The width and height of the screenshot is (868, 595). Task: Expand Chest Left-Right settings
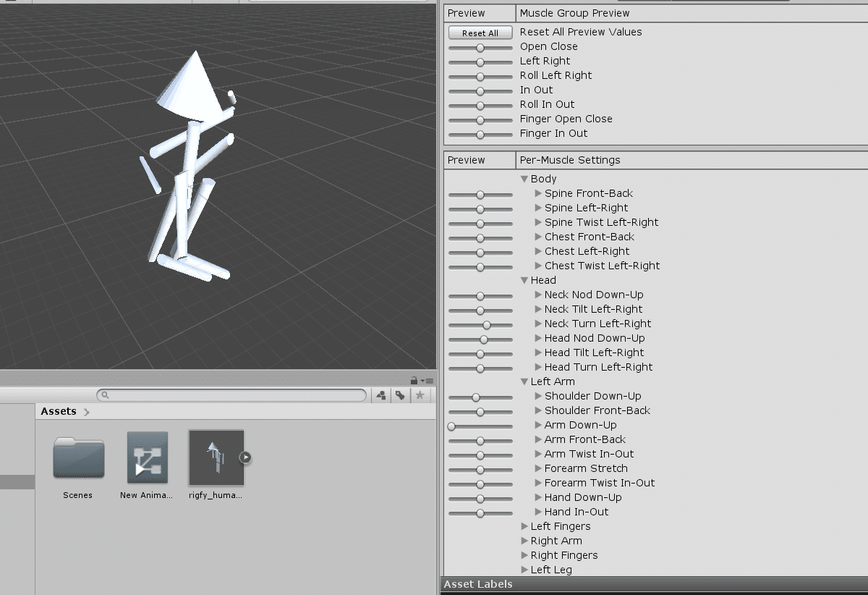(x=538, y=251)
